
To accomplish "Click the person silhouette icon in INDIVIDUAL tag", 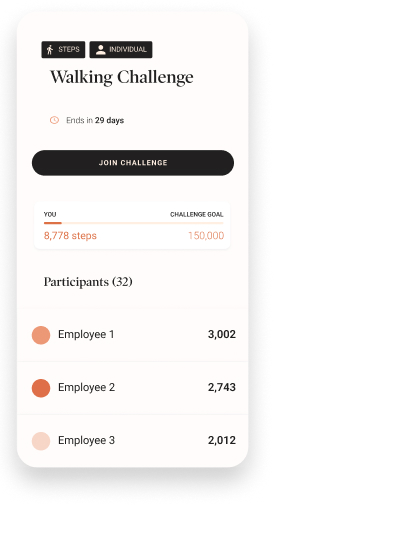I will click(x=100, y=50).
